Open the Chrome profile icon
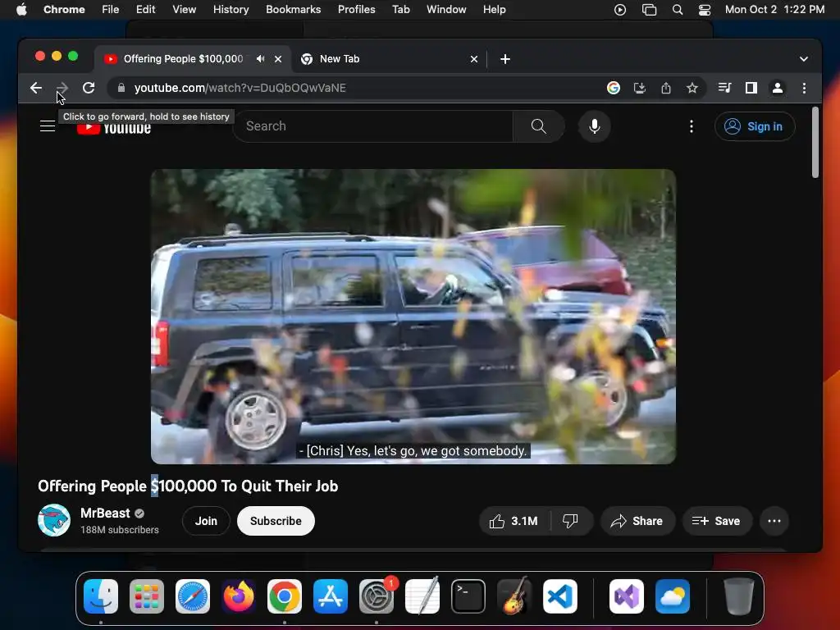The width and height of the screenshot is (840, 630). [778, 88]
